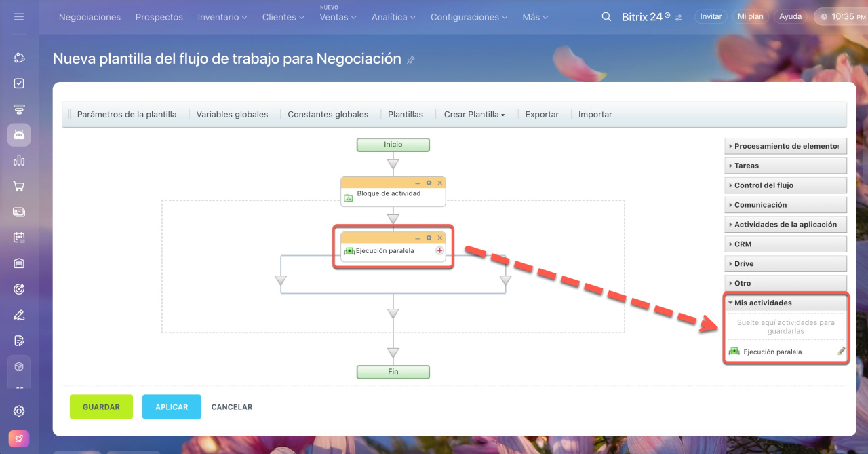Open the sliders icon beside Bitrix 24
This screenshot has height=454, width=868.
[679, 17]
